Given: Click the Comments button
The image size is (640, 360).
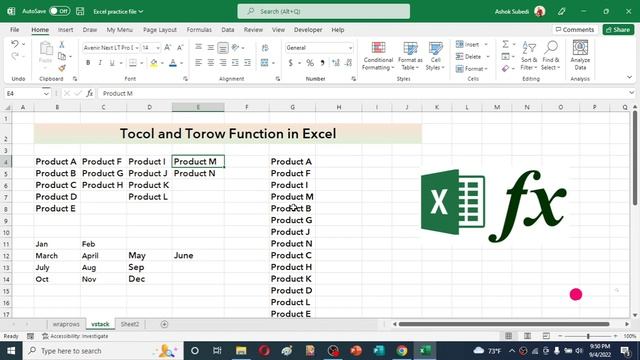Looking at the screenshot, I should [x=575, y=30].
